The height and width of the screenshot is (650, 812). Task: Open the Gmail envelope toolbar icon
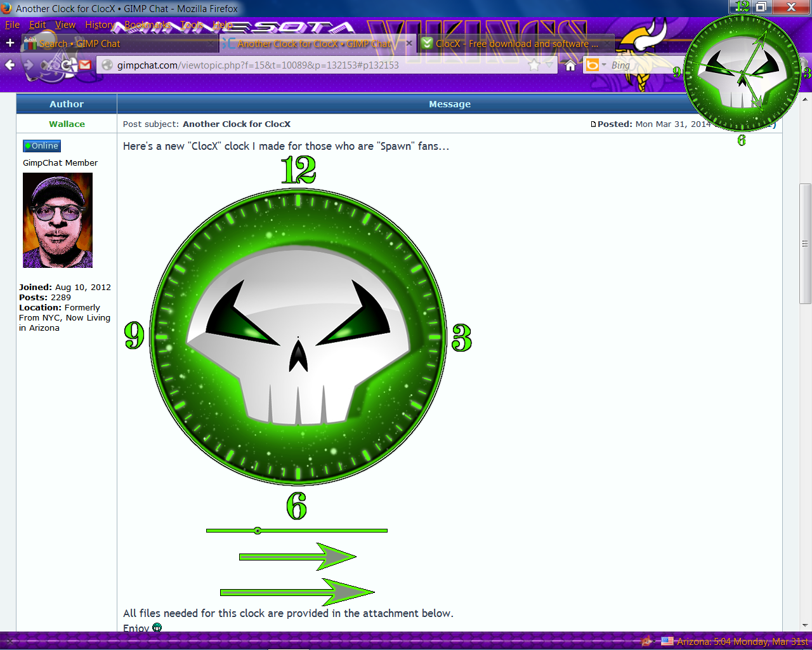coord(85,65)
